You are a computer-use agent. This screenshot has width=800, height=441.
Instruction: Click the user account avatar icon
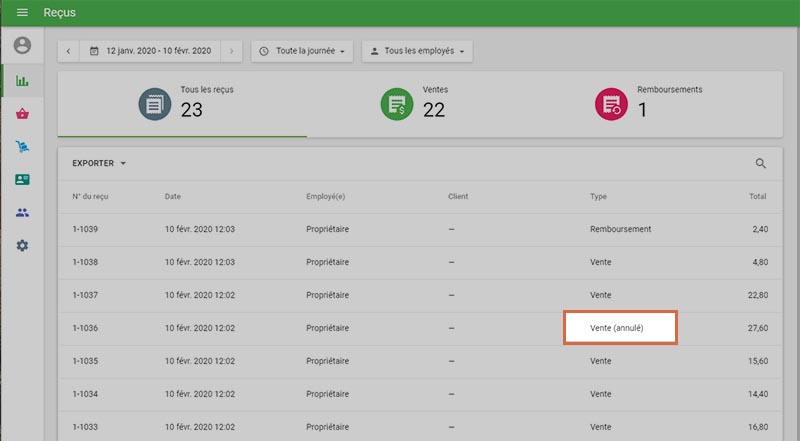pos(22,46)
